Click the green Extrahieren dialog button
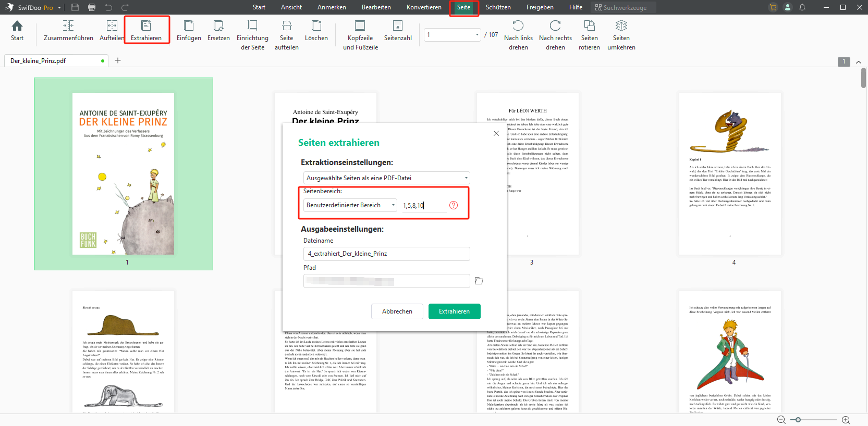The image size is (868, 426). pyautogui.click(x=455, y=311)
